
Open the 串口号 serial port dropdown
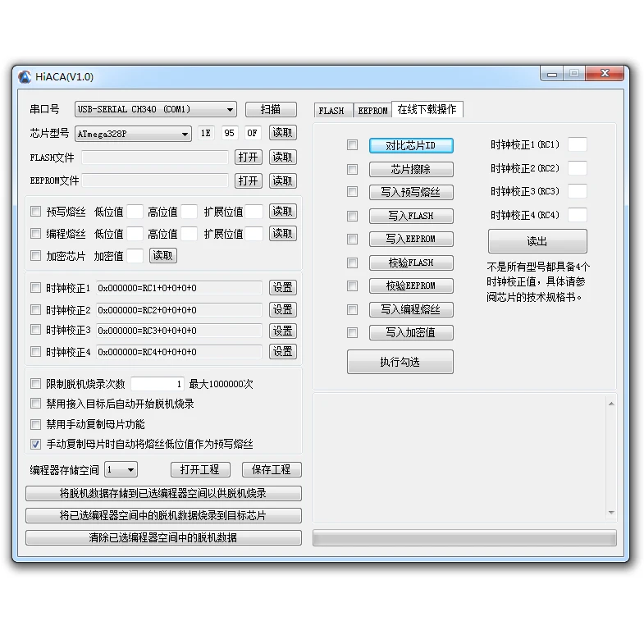tap(155, 109)
